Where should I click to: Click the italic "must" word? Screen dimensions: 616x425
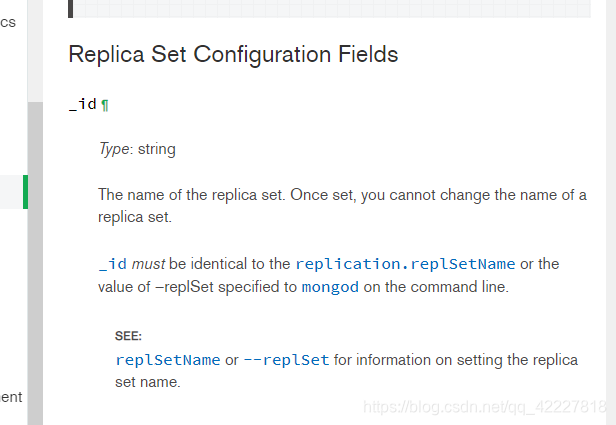(148, 264)
